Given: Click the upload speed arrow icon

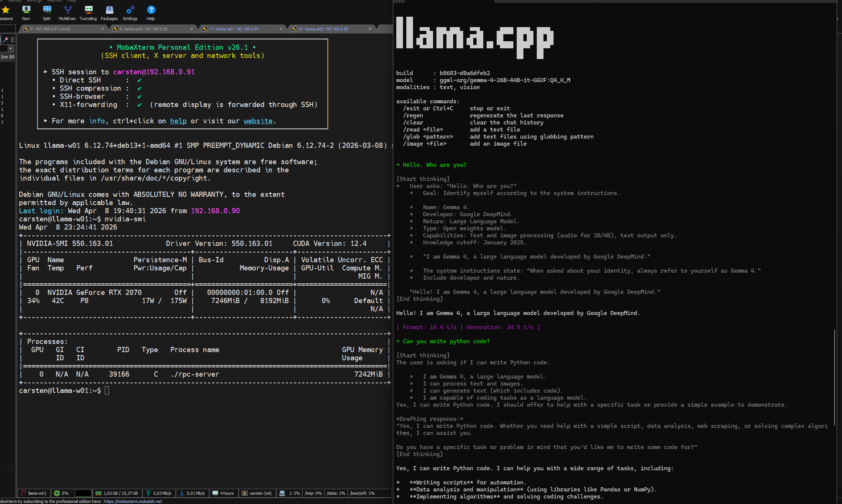Looking at the screenshot, I should click(x=148, y=493).
